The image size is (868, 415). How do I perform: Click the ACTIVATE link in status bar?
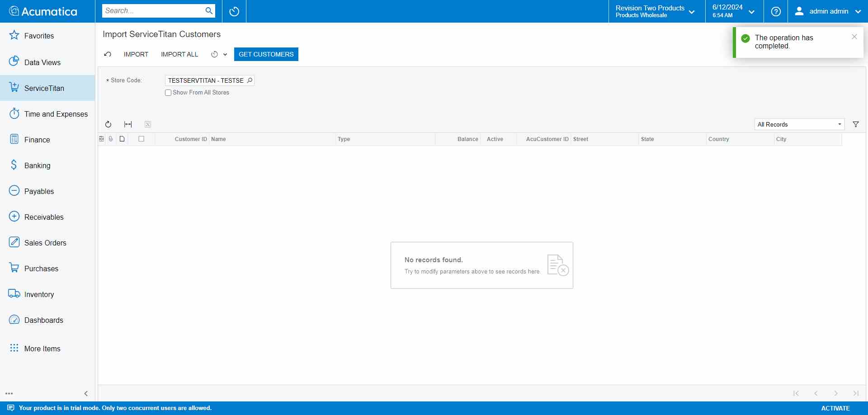coord(835,408)
